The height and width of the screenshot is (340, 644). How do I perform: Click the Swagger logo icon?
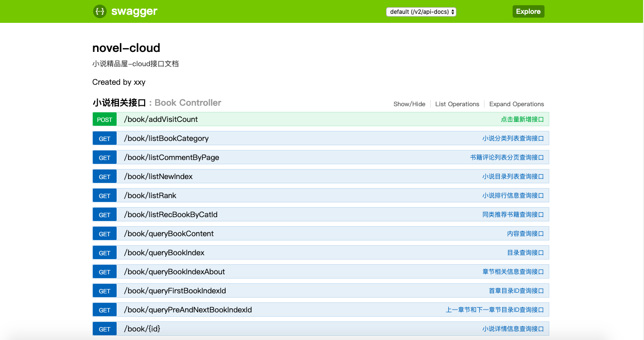[x=100, y=11]
